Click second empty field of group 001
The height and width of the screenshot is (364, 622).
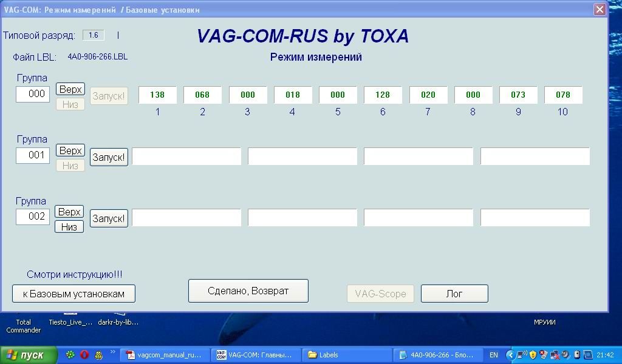click(302, 157)
